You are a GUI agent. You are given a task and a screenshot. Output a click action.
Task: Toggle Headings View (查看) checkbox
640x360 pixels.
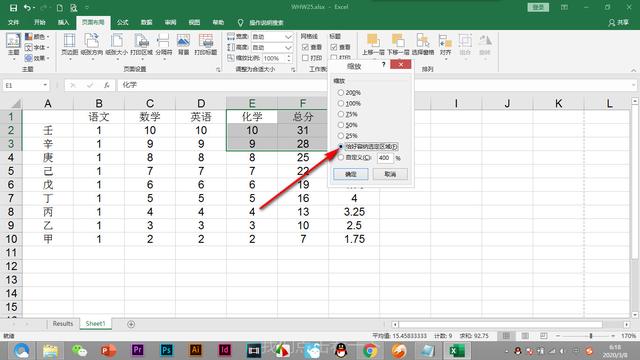(x=333, y=47)
